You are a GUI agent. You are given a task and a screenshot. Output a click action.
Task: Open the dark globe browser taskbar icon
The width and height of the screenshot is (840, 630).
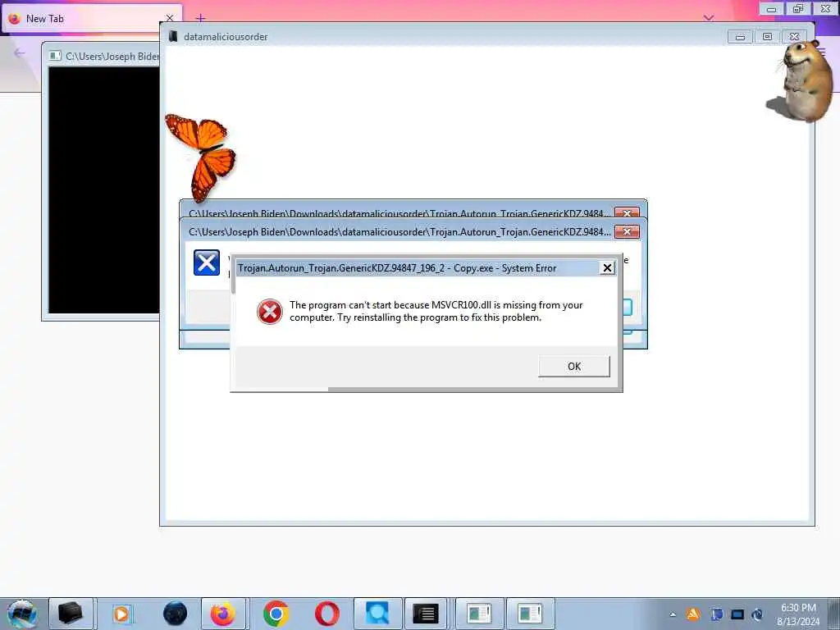(175, 614)
